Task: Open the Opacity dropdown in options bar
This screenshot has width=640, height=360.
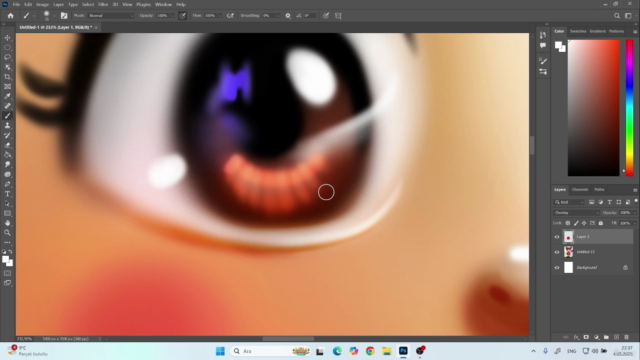Action: (x=172, y=16)
